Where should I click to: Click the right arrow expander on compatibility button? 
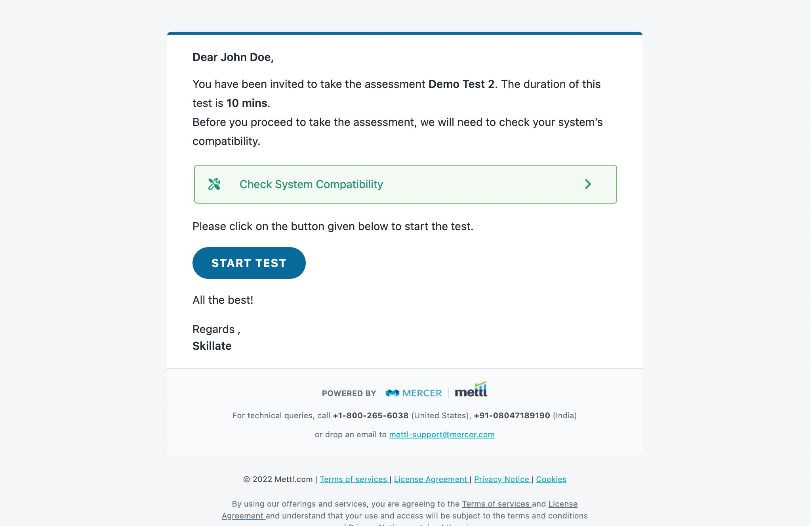tap(588, 184)
